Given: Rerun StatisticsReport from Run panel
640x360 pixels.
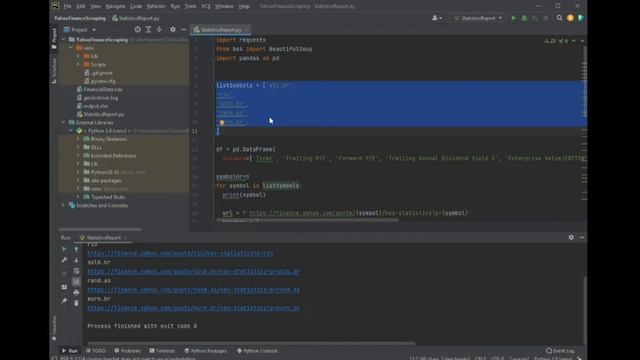Looking at the screenshot, I should pyautogui.click(x=64, y=249).
